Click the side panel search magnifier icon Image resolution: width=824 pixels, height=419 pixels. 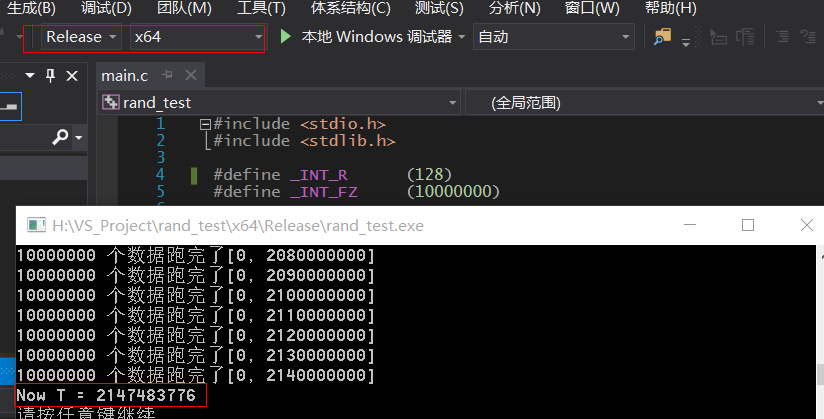60,137
